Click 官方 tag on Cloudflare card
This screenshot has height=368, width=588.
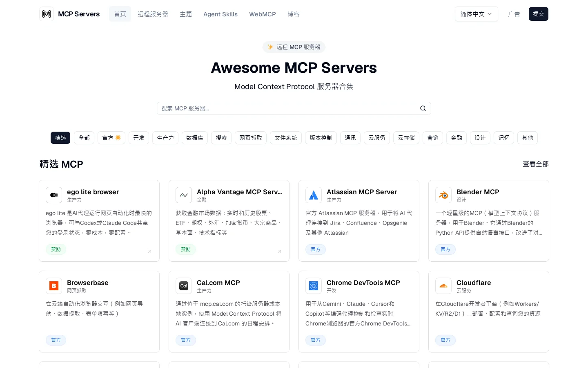pyautogui.click(x=445, y=340)
